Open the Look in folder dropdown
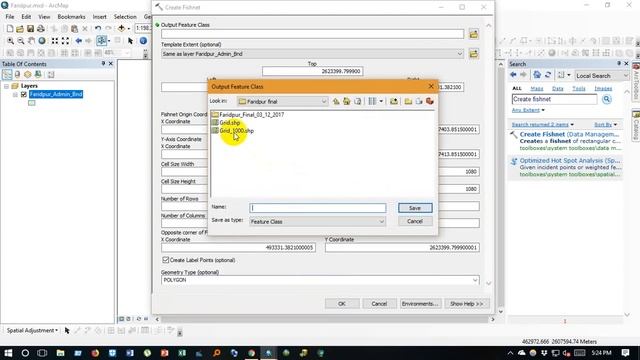 324,101
